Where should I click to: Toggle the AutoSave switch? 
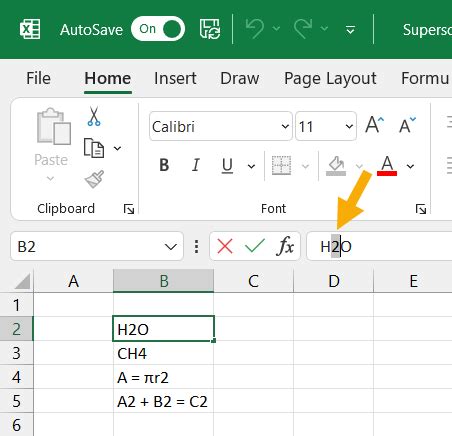pyautogui.click(x=158, y=29)
